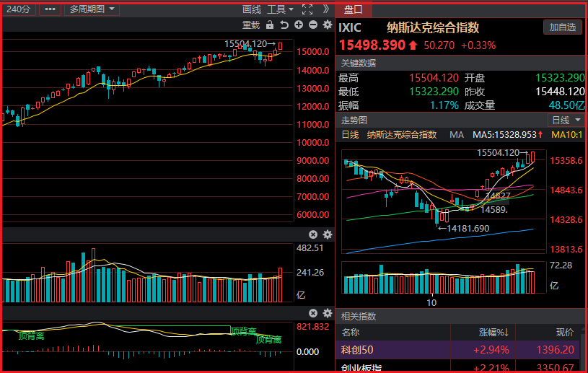
Task: Open main chart settings gear
Action: [x=328, y=25]
